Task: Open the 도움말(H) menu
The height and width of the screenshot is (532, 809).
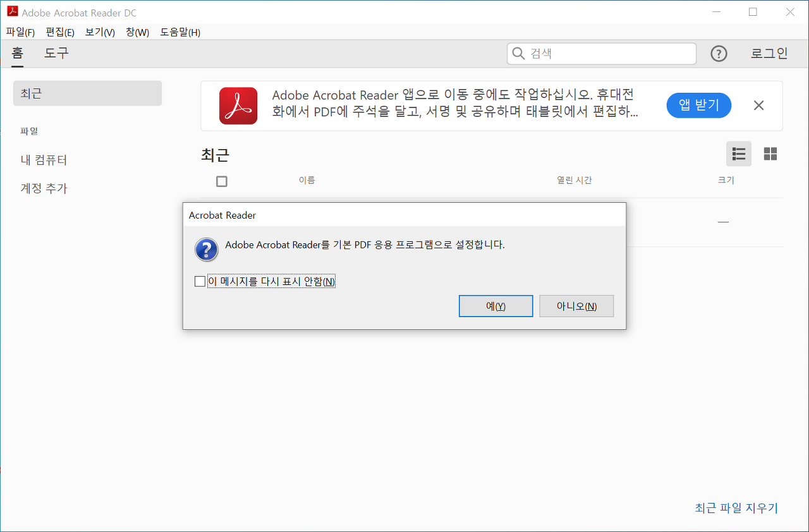Action: tap(180, 32)
